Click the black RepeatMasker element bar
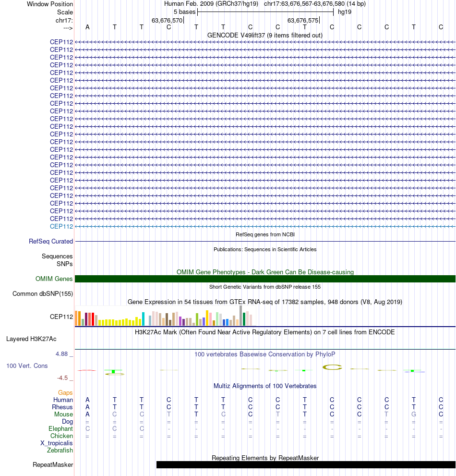 click(x=306, y=465)
